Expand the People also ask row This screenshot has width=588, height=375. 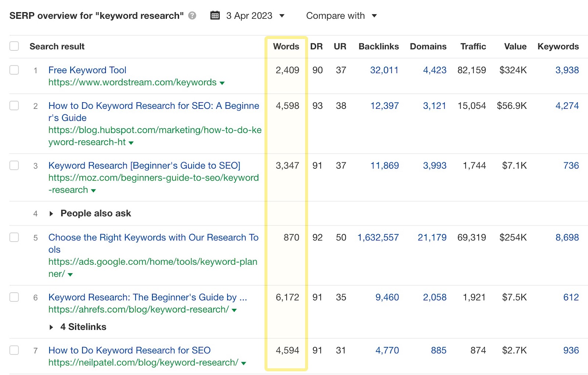pyautogui.click(x=51, y=213)
